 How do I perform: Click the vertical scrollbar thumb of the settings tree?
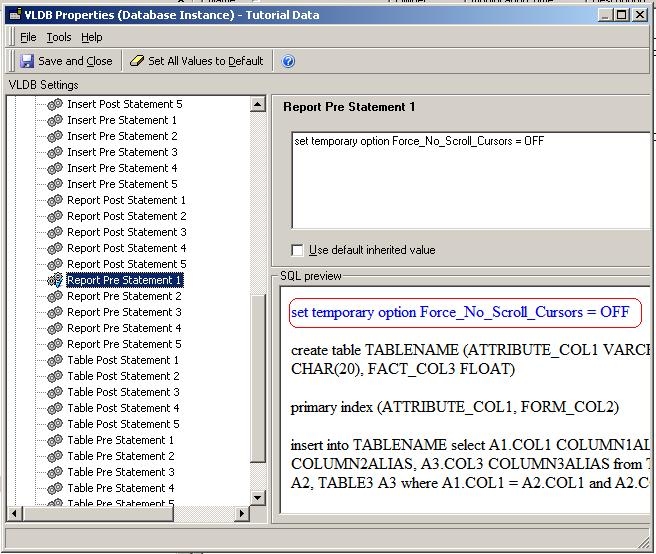click(258, 378)
